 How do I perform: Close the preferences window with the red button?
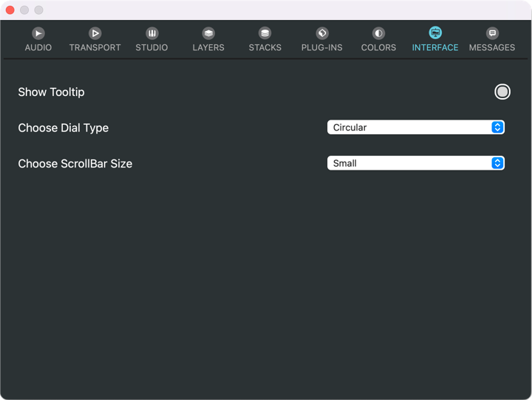10,10
